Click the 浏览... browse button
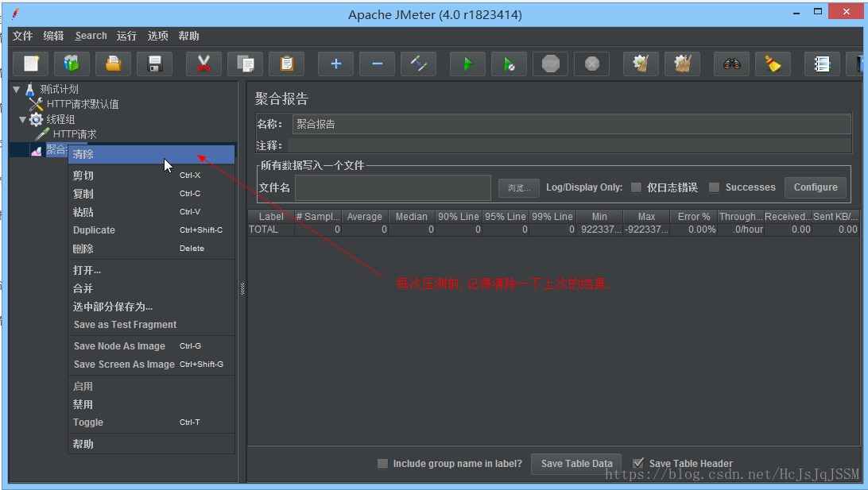This screenshot has width=868, height=490. pos(519,188)
